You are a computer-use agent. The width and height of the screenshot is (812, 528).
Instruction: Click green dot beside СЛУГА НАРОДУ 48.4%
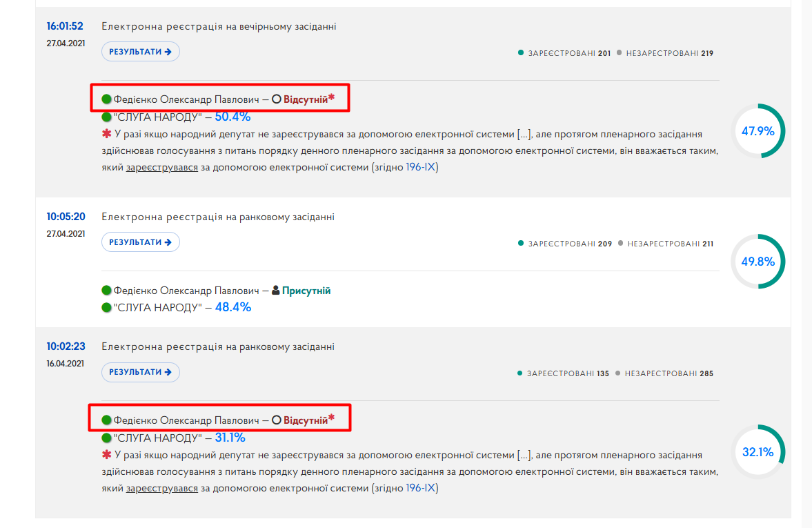tap(107, 307)
